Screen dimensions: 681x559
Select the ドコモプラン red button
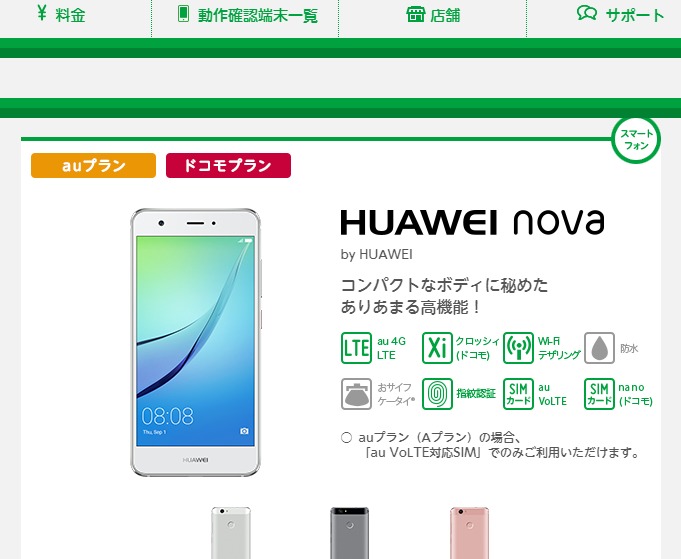click(228, 165)
